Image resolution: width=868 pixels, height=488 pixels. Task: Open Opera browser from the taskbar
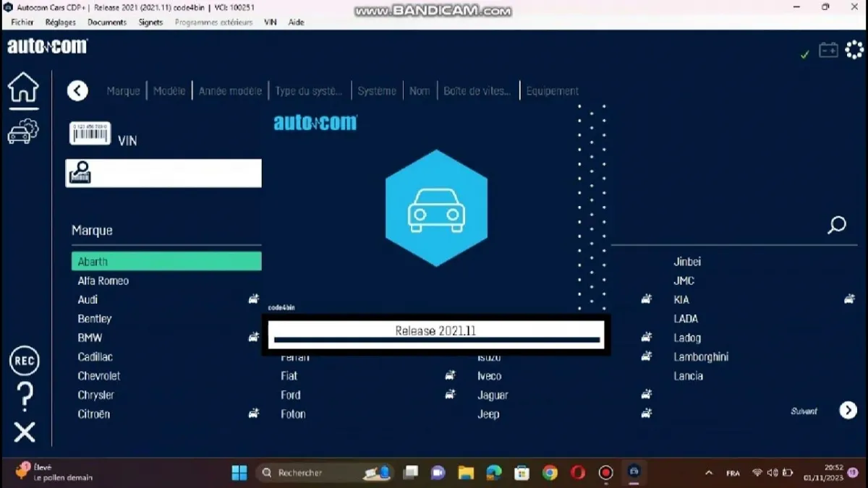tap(578, 473)
